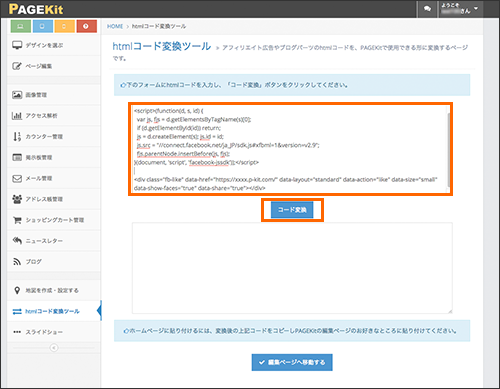500x389 pixels.
Task: Click the empty converted-code output textarea
Action: coord(292,268)
